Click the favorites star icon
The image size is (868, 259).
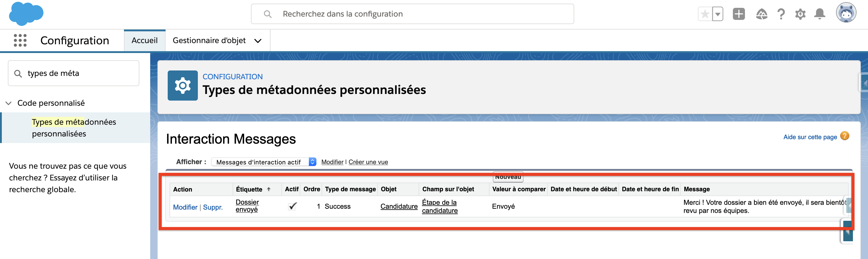click(705, 14)
